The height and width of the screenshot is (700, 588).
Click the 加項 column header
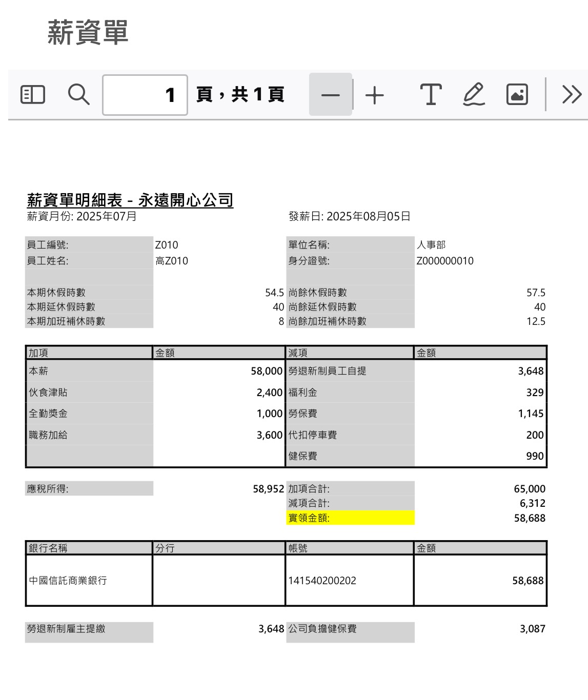coord(38,353)
